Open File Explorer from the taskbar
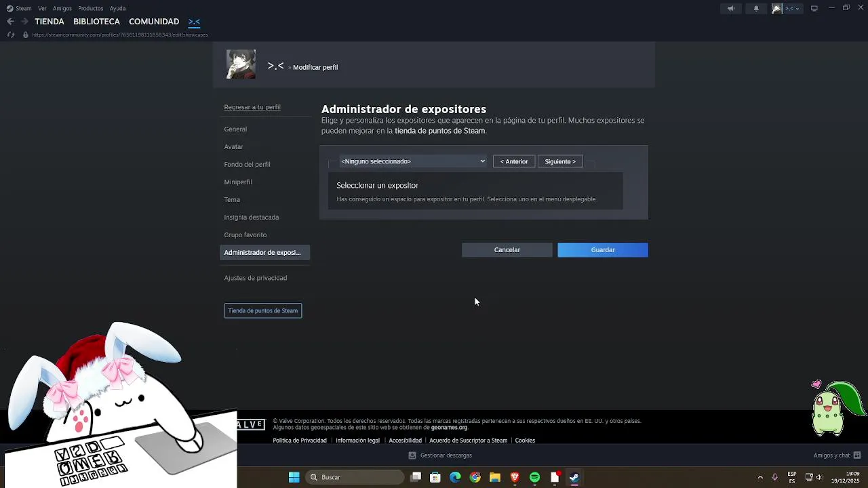 pos(495,477)
